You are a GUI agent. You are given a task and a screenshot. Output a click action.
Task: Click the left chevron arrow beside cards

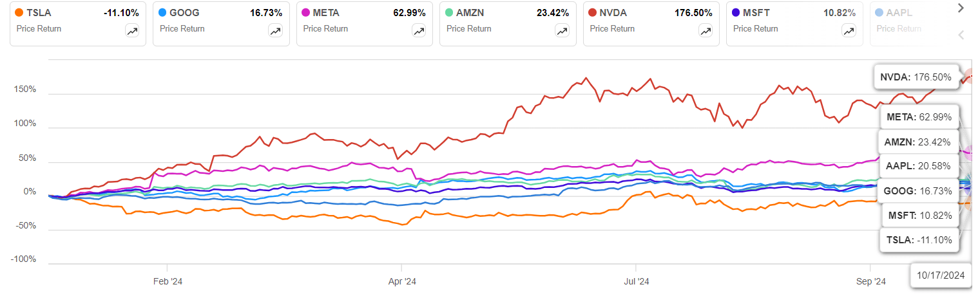point(961,35)
